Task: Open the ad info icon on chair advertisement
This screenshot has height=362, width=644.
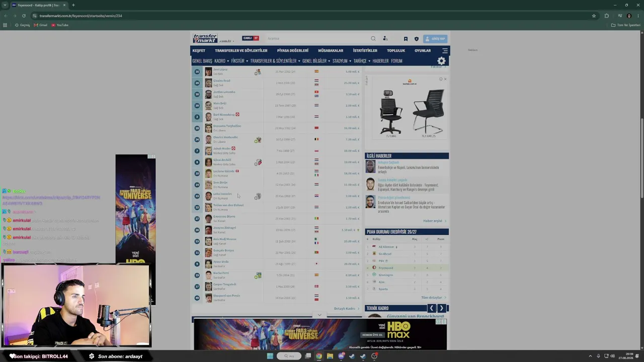Action: pyautogui.click(x=441, y=79)
